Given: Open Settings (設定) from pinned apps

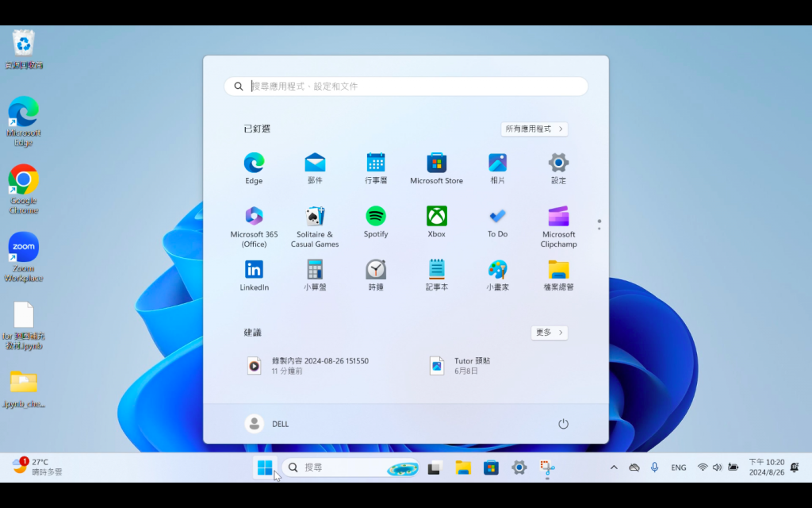Looking at the screenshot, I should 558,169.
